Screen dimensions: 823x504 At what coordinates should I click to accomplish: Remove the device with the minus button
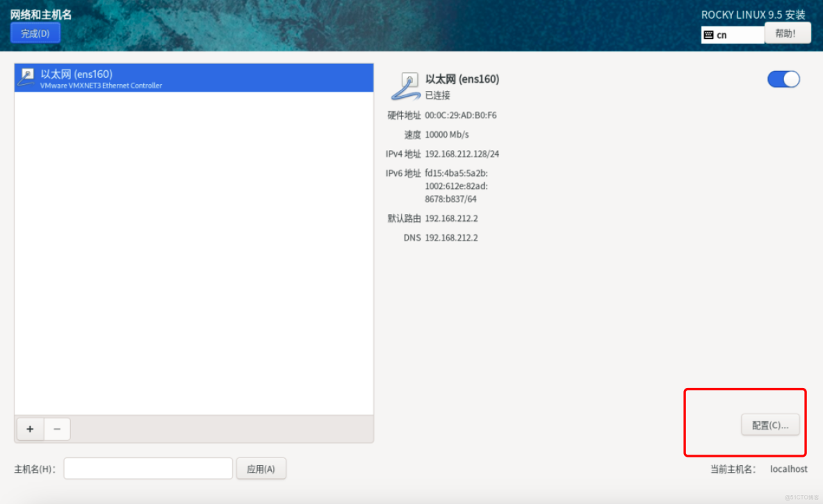click(57, 429)
